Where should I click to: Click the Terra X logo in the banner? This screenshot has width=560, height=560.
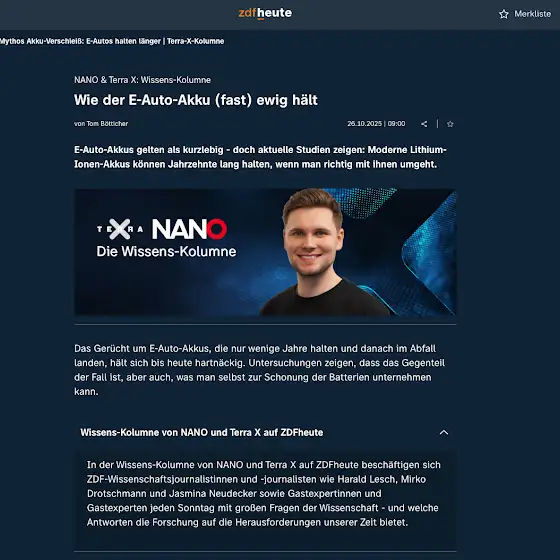tap(120, 229)
